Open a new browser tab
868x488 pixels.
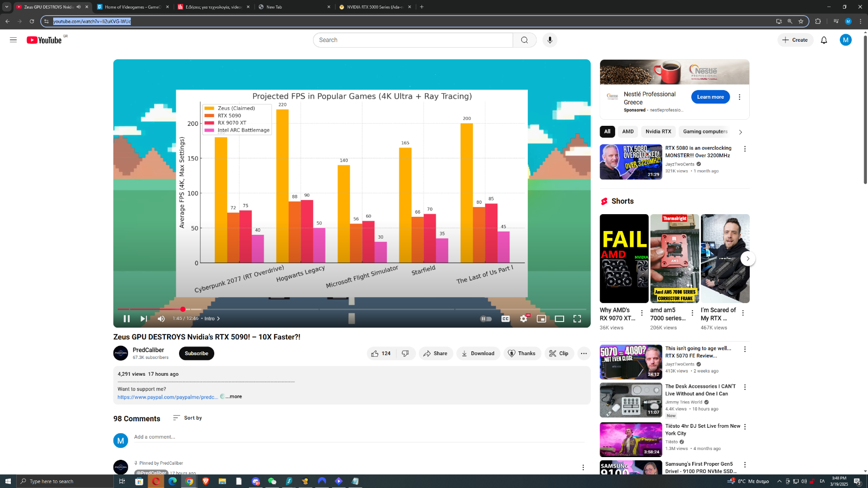point(422,7)
